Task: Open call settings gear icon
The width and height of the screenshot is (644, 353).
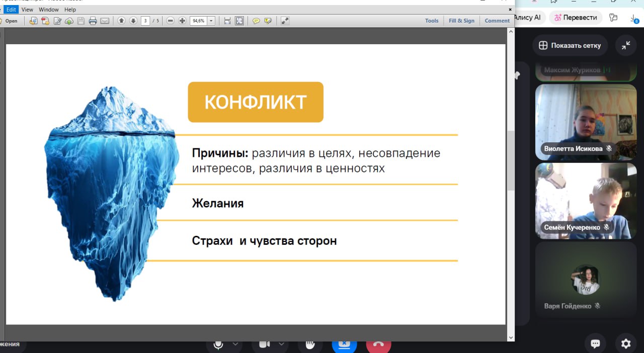Action: [x=625, y=343]
